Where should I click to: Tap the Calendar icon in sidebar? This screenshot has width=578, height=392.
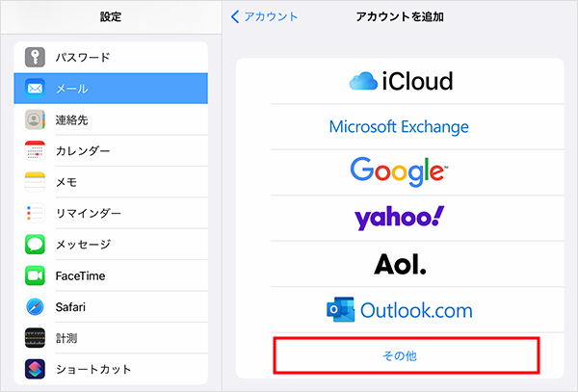(x=37, y=151)
